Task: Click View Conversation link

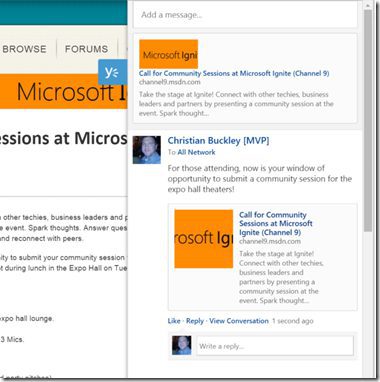Action: tap(239, 321)
